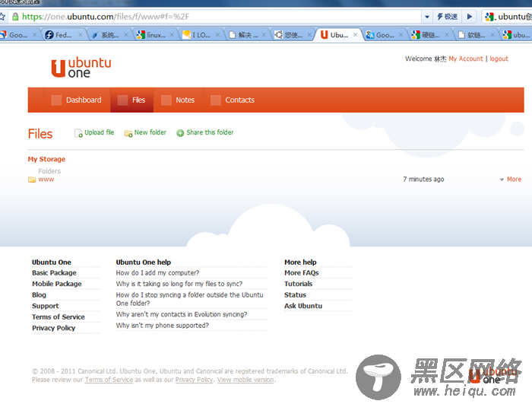This screenshot has height=404, width=532.
Task: Click the 7 minutes ago timestamp
Action: click(423, 180)
